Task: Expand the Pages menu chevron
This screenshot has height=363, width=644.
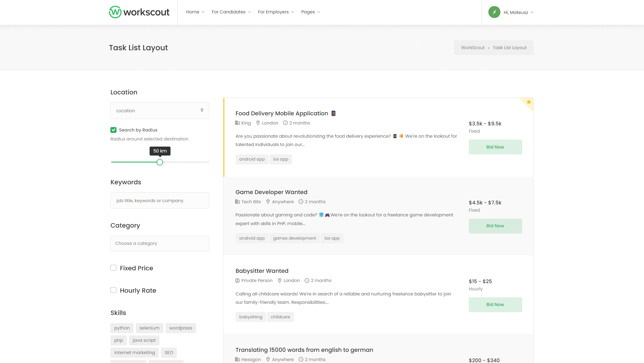Action: (x=319, y=12)
